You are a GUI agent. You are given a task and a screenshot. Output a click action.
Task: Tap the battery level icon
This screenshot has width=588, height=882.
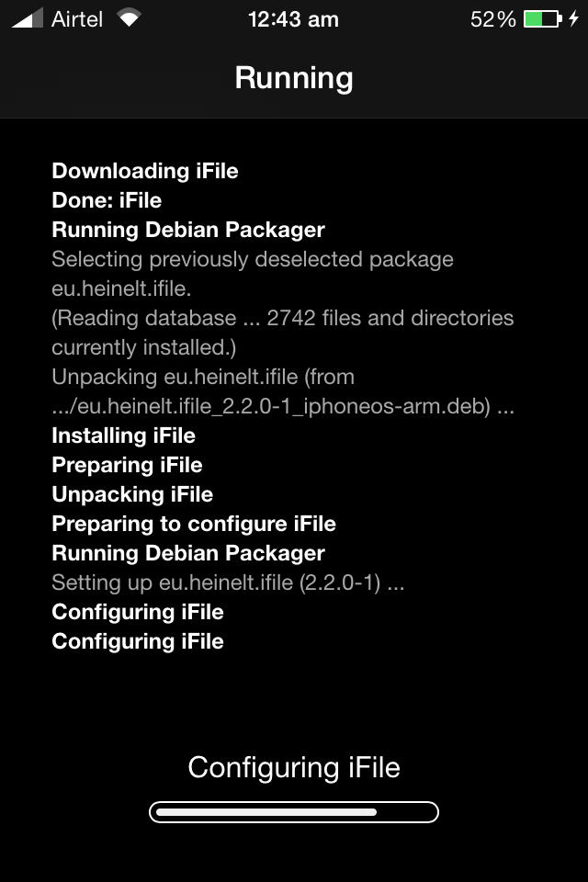point(542,19)
